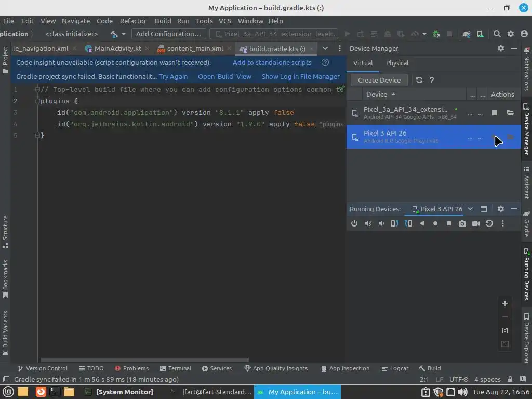Rotate the emulator left

pyautogui.click(x=395, y=223)
